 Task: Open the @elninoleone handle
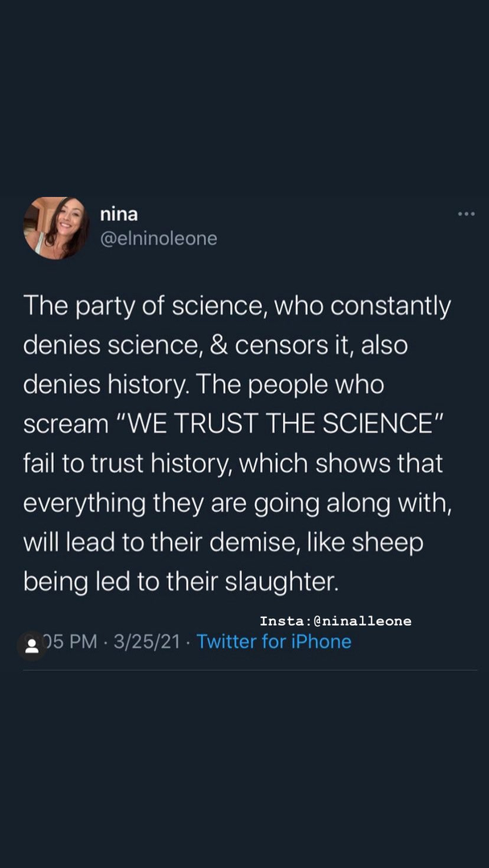[x=158, y=239]
